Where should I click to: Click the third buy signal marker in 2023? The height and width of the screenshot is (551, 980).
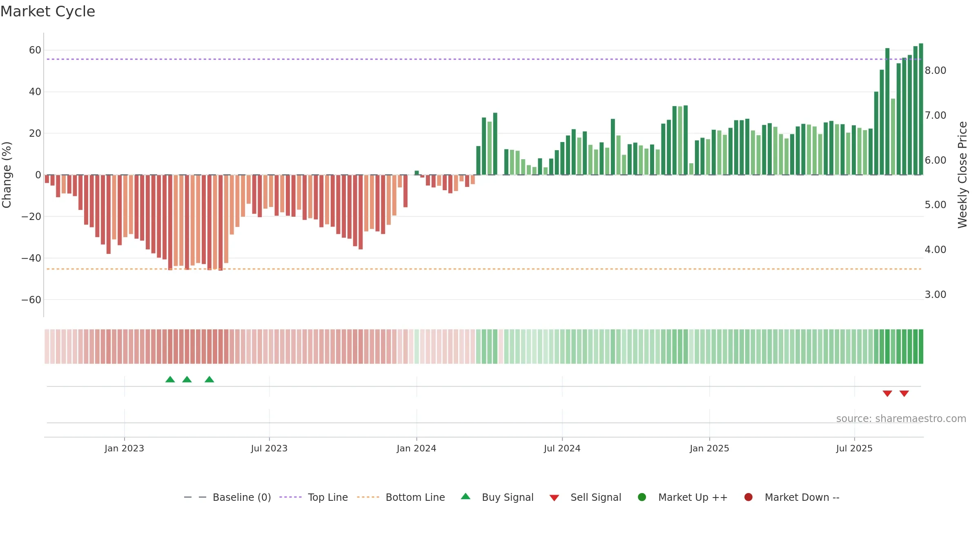tap(209, 380)
